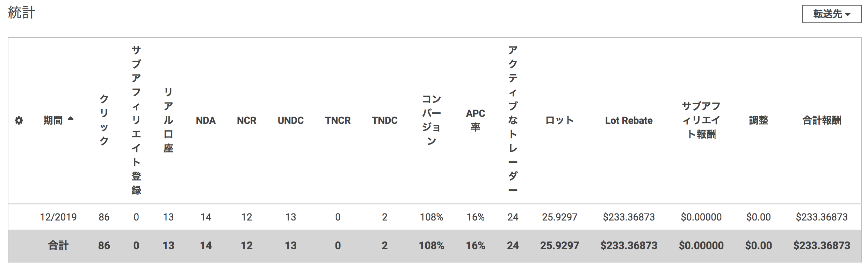Click the サブアフィリエイト報酬 column header

pyautogui.click(x=701, y=120)
